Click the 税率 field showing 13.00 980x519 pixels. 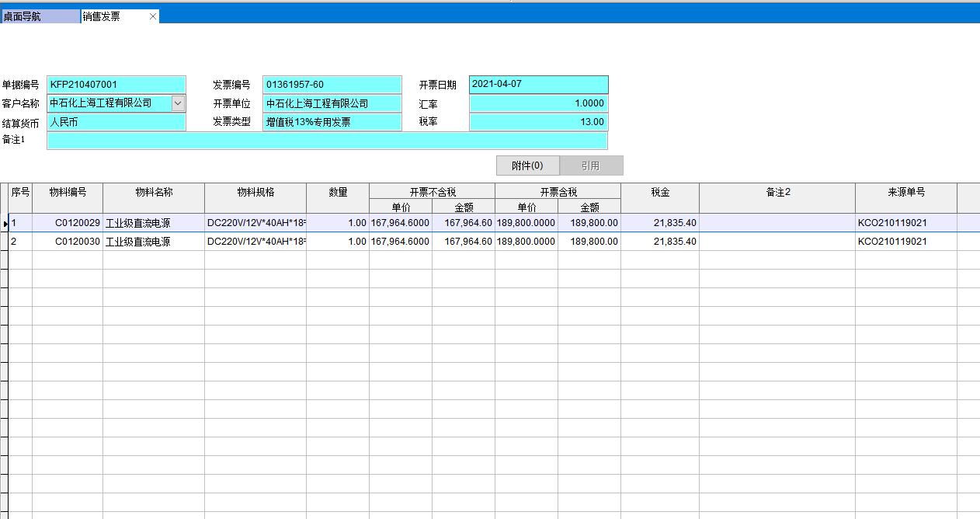[538, 122]
